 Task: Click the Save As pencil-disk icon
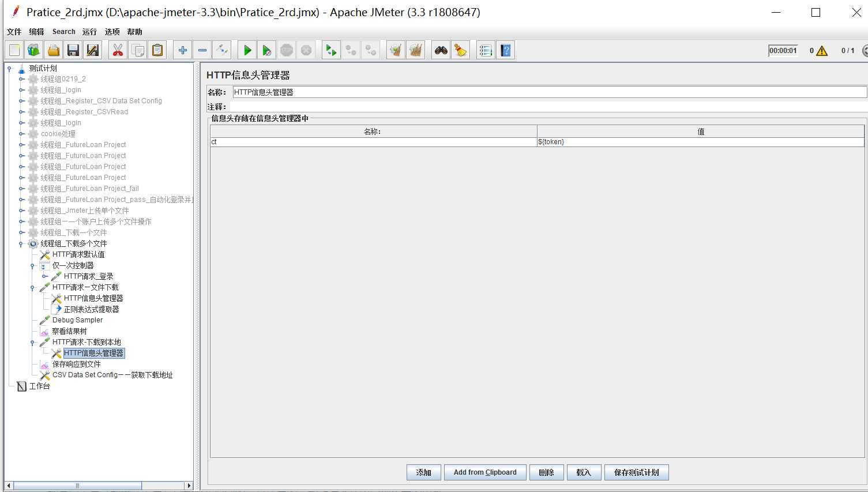93,51
